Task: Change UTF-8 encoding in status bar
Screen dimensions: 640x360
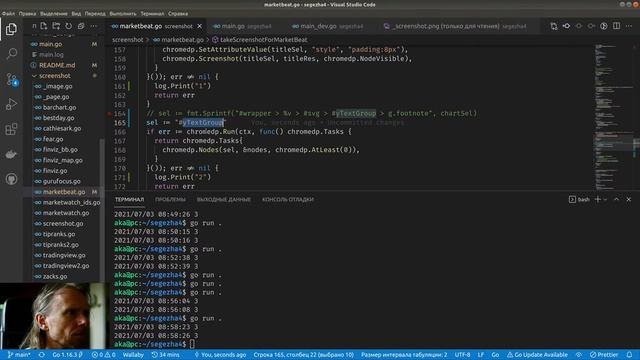Action: [462, 355]
